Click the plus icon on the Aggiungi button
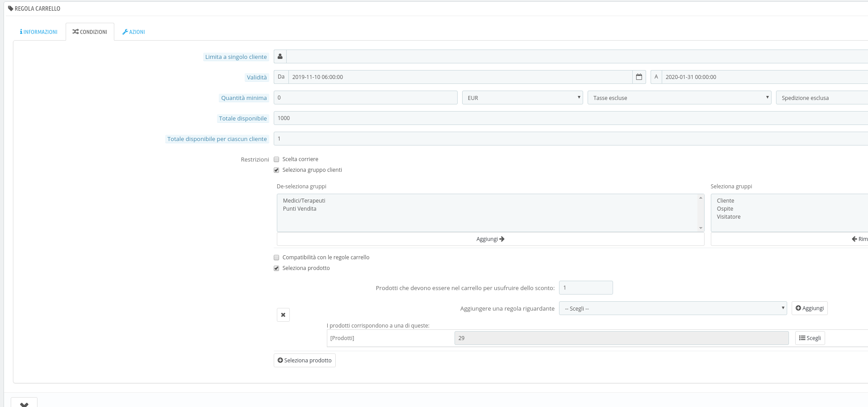 click(798, 307)
